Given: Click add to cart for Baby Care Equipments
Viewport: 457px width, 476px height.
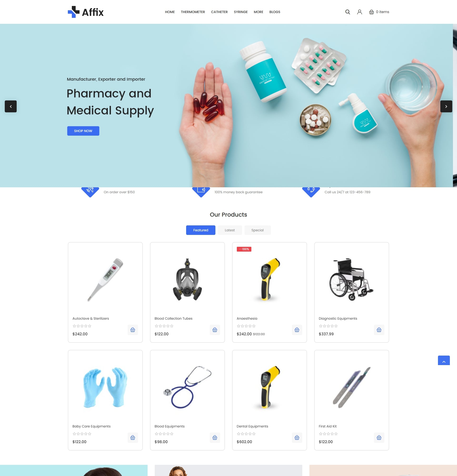Looking at the screenshot, I should pyautogui.click(x=133, y=437).
